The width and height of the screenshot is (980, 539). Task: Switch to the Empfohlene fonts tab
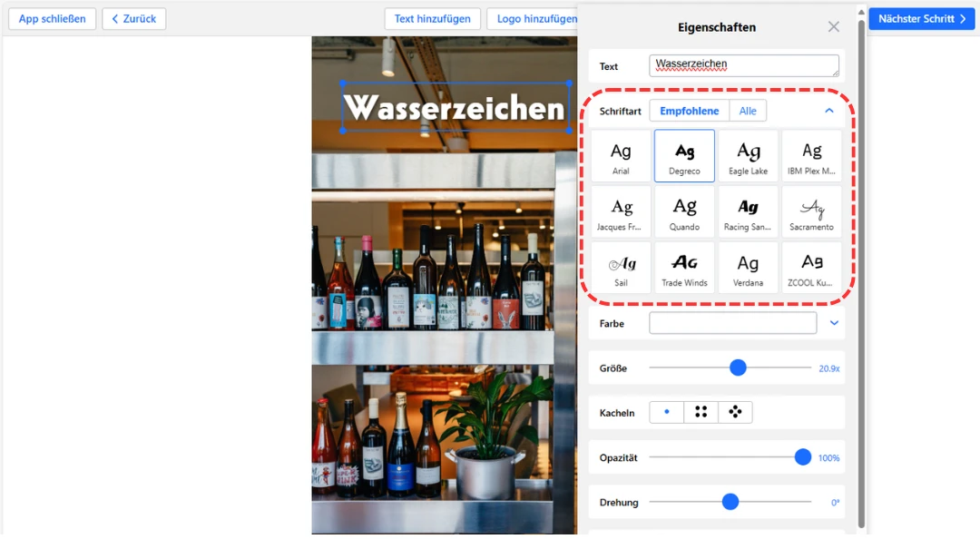[689, 111]
